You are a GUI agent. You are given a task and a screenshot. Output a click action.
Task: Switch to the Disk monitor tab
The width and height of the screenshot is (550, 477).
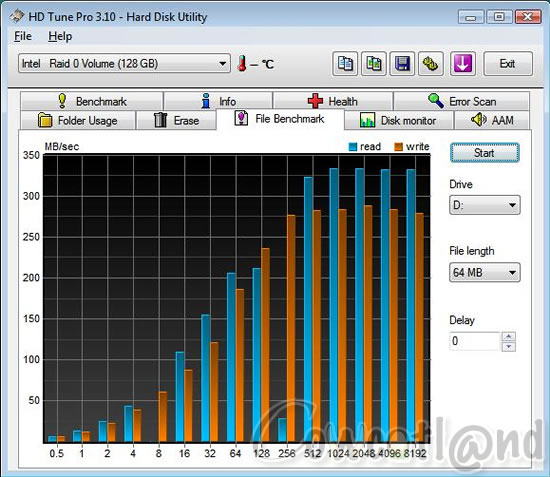point(399,120)
